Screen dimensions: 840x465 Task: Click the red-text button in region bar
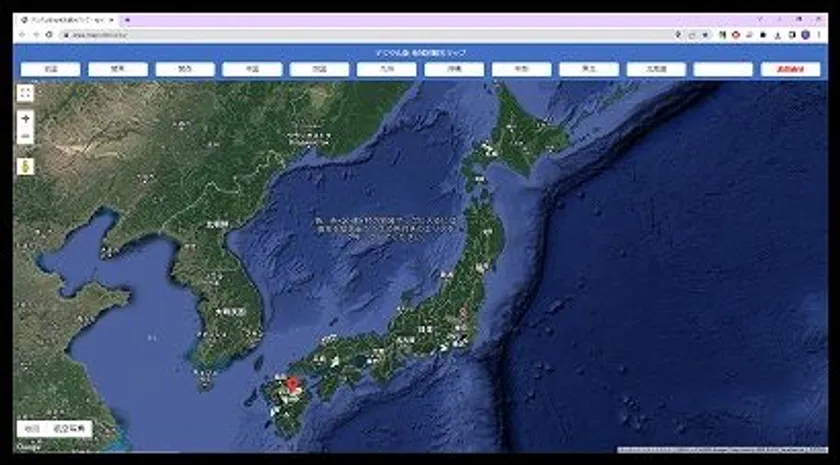pos(791,69)
